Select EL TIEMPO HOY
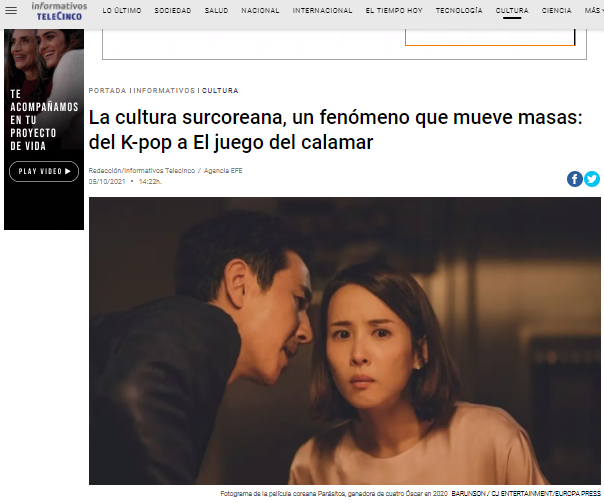This screenshot has width=604, height=503. click(394, 11)
